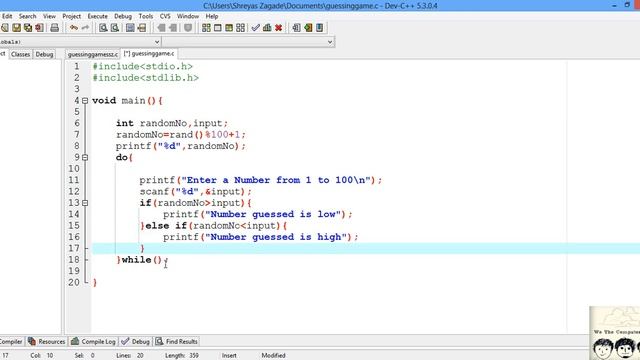Click the Save All toolbar icon
The width and height of the screenshot is (640, 360).
click(x=28, y=28)
